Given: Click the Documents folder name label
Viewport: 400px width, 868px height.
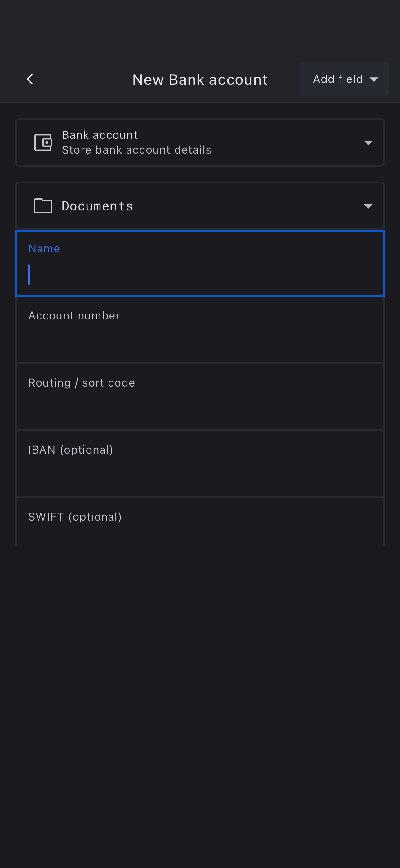Looking at the screenshot, I should click(97, 206).
